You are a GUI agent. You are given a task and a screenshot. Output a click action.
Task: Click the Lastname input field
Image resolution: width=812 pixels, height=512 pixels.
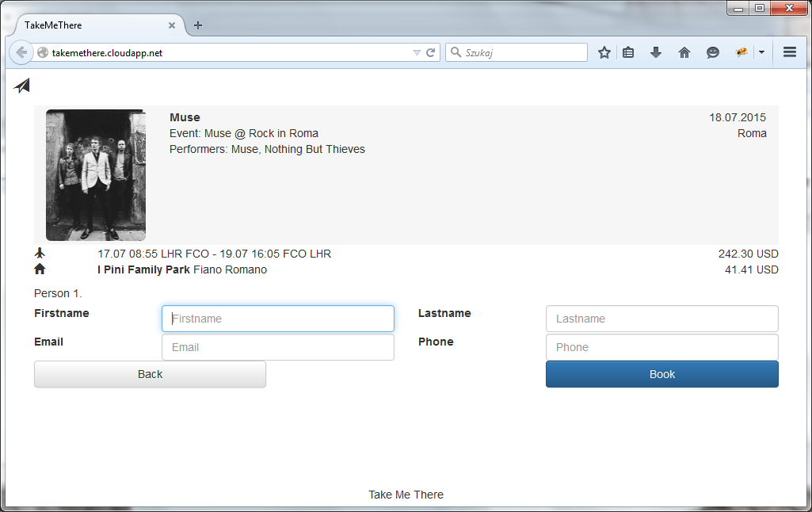coord(661,319)
